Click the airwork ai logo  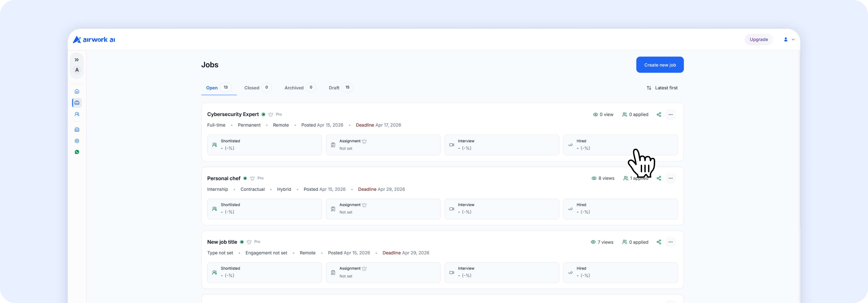pyautogui.click(x=94, y=39)
